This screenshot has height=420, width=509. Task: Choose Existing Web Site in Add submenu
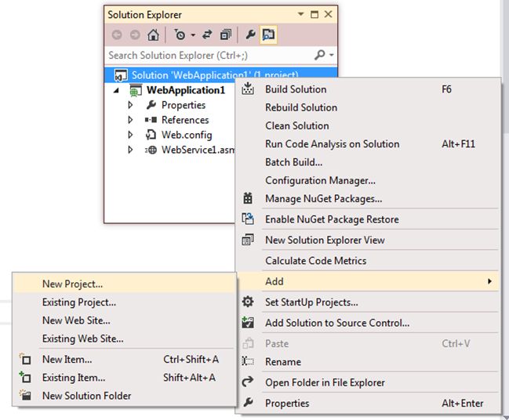125,339
